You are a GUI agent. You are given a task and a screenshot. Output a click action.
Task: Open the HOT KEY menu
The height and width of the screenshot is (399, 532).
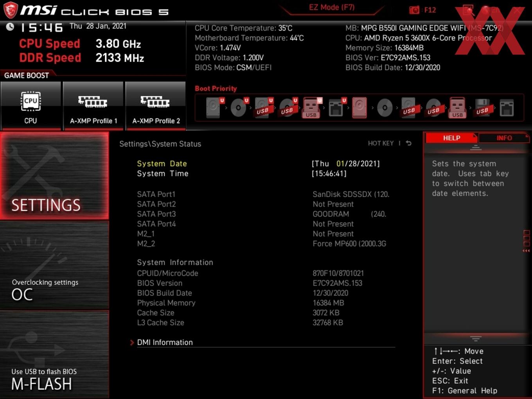pos(381,143)
